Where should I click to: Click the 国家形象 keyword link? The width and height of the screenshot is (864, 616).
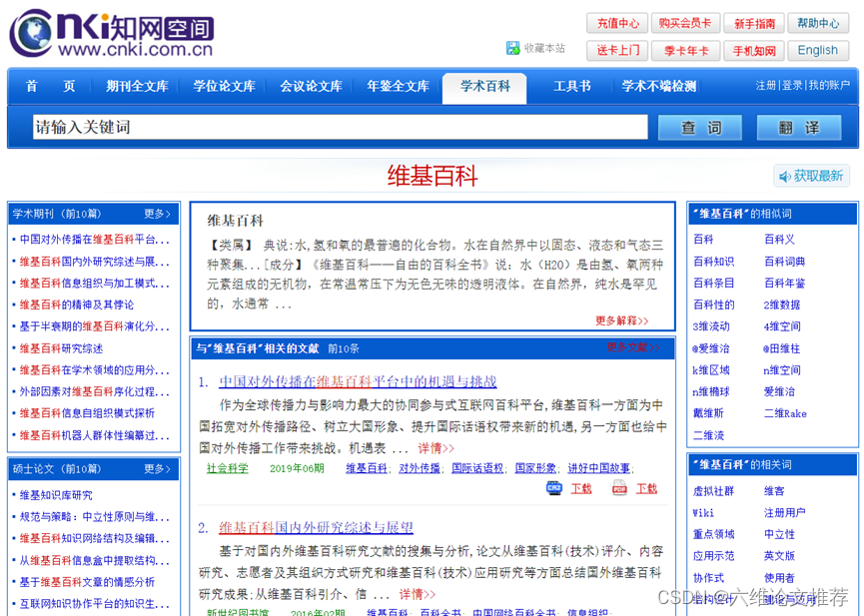pyautogui.click(x=535, y=468)
